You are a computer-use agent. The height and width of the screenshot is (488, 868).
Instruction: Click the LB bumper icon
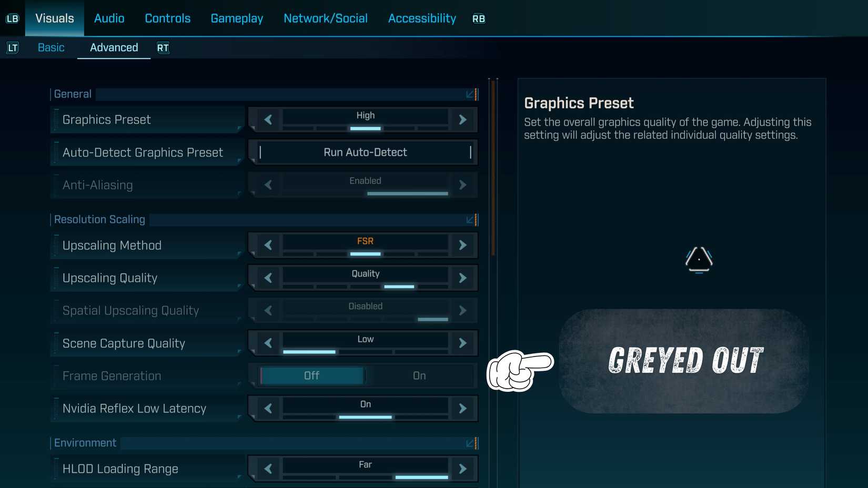point(12,18)
